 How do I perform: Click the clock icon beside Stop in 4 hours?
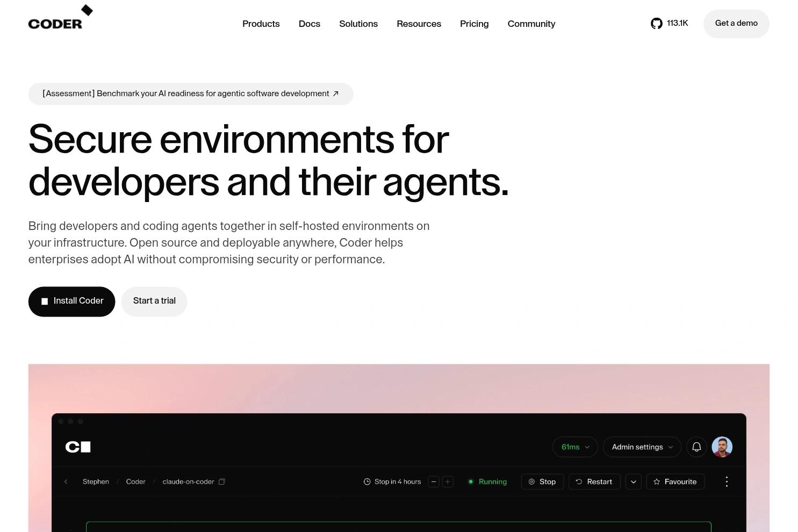(367, 482)
